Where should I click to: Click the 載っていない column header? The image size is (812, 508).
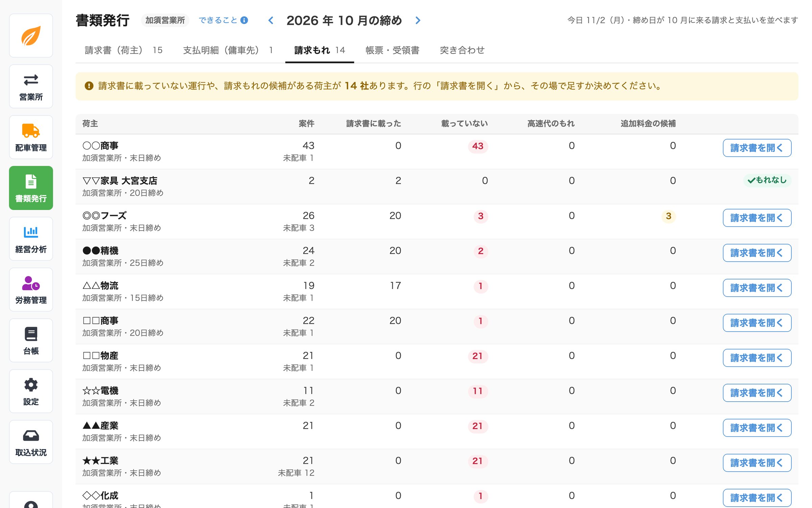click(x=464, y=124)
